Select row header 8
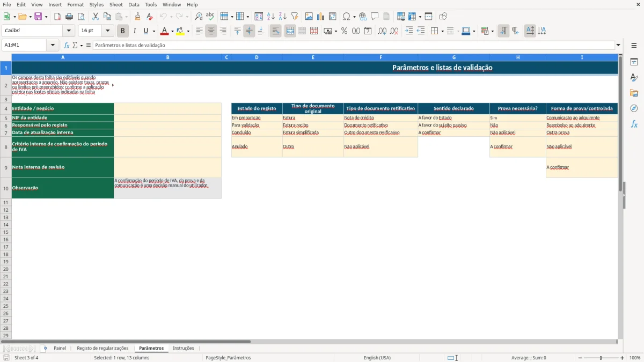The width and height of the screenshot is (644, 362). pyautogui.click(x=6, y=147)
